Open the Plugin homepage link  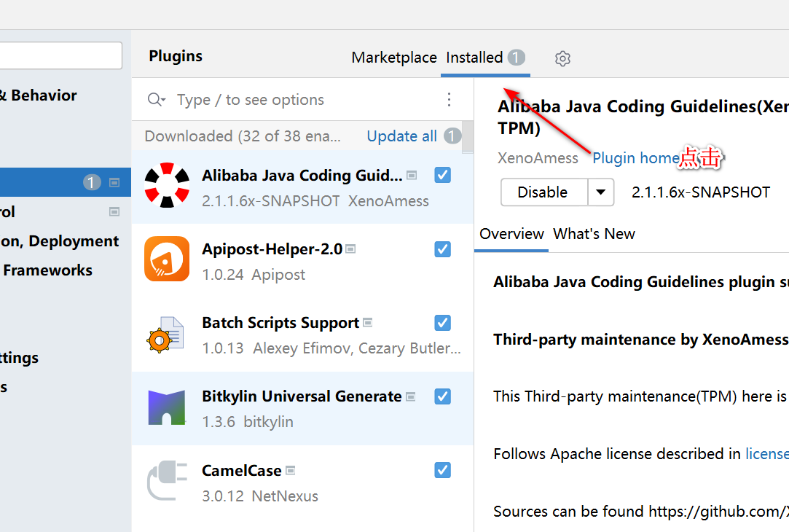635,158
